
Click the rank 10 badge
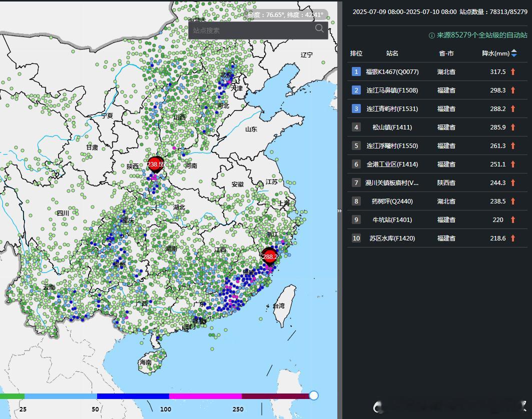click(356, 238)
